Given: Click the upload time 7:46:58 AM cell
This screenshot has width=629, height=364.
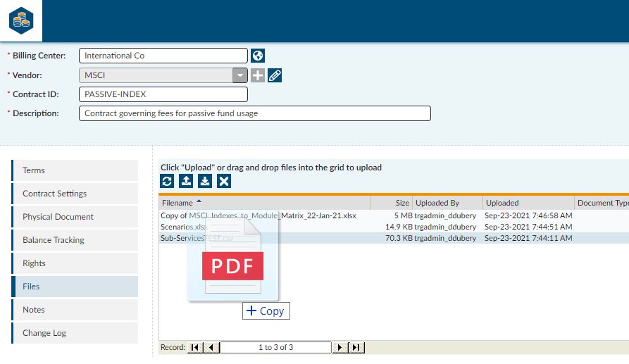Looking at the screenshot, I should click(528, 215).
